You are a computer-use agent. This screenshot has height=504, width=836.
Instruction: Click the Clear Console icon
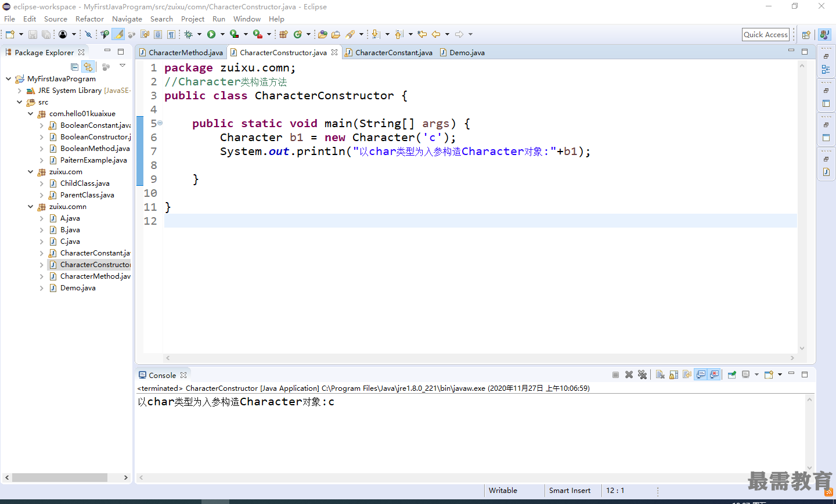click(x=660, y=375)
